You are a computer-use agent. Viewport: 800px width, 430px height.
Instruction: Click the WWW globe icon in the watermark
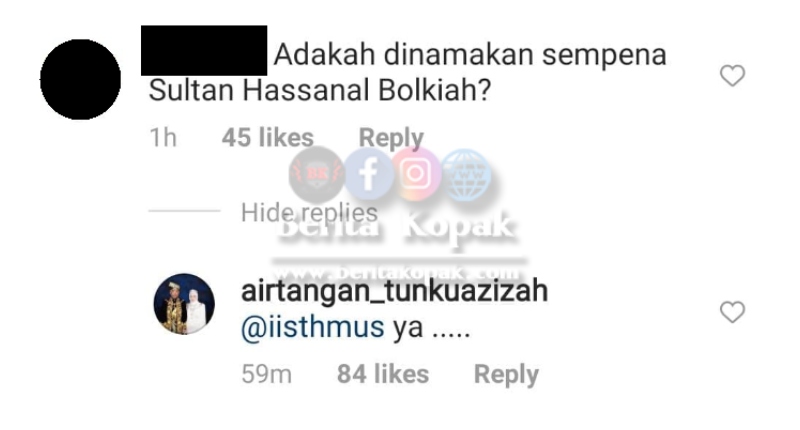click(466, 174)
